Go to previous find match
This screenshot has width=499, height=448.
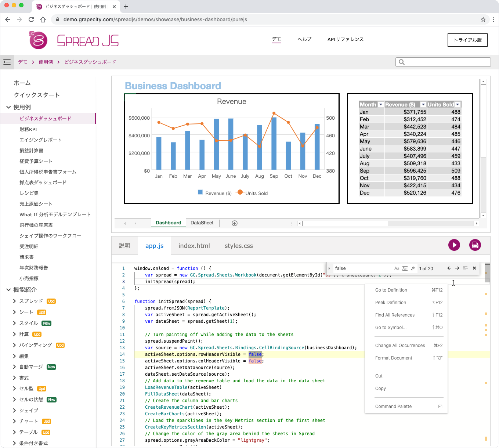[x=449, y=268]
